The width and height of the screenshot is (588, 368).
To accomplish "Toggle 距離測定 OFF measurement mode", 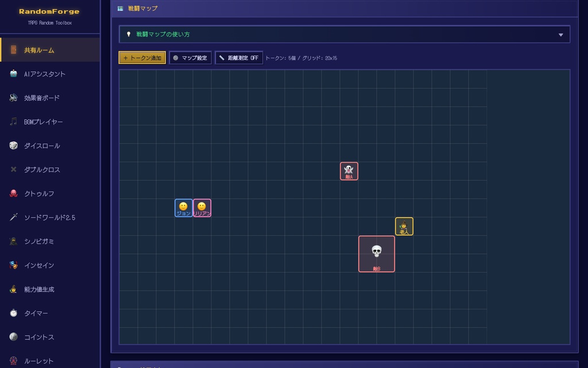I will (x=239, y=58).
